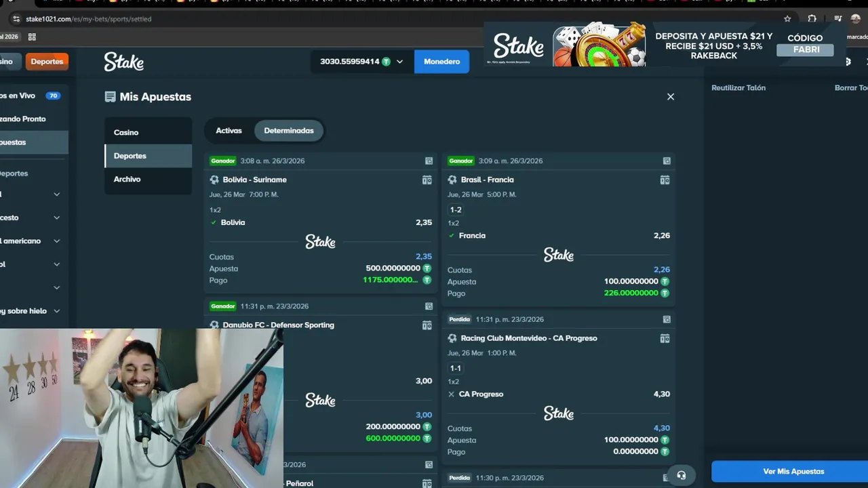
Task: Select Casino in the bets sidebar
Action: point(148,132)
